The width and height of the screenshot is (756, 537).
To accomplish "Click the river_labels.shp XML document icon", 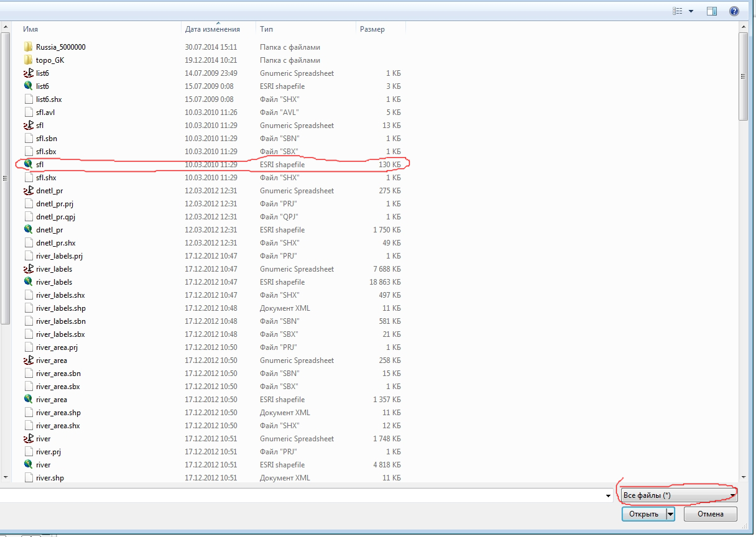I will (x=28, y=308).
